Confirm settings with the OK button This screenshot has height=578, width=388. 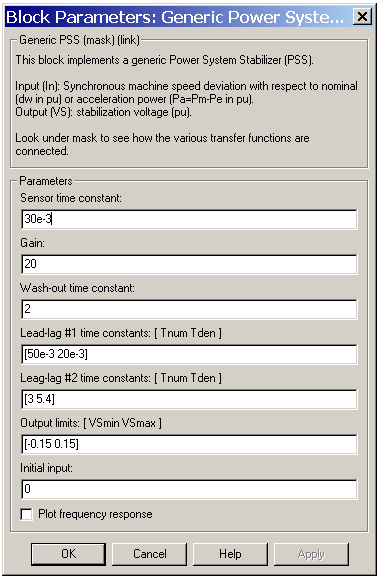(x=69, y=554)
